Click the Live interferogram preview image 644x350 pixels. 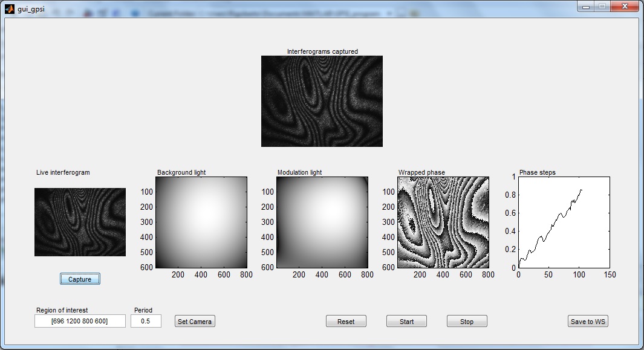(80, 222)
